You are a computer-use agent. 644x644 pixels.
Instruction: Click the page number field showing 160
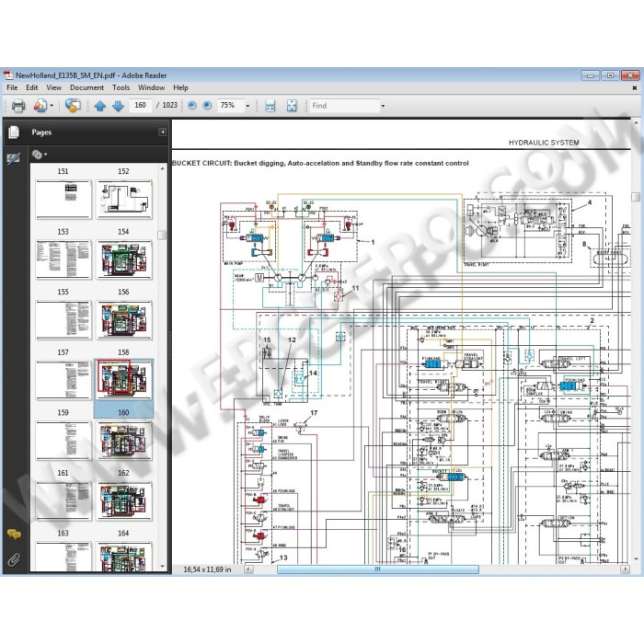click(x=141, y=105)
